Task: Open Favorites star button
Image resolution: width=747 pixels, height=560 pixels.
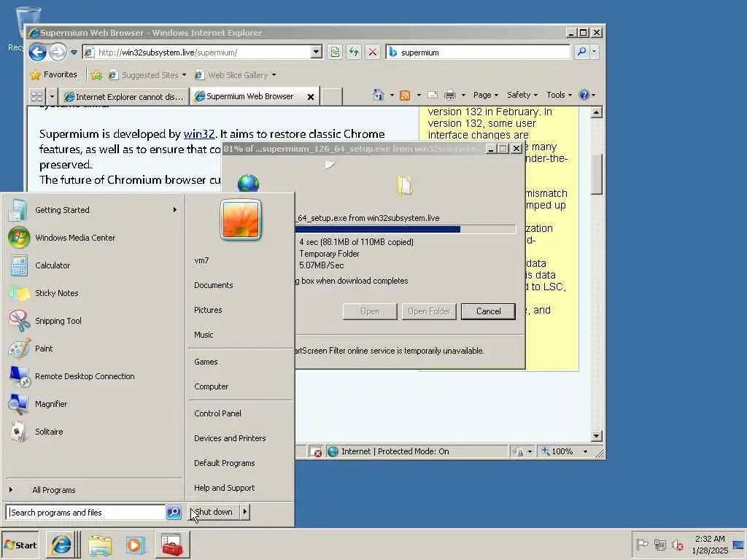Action: coord(35,75)
